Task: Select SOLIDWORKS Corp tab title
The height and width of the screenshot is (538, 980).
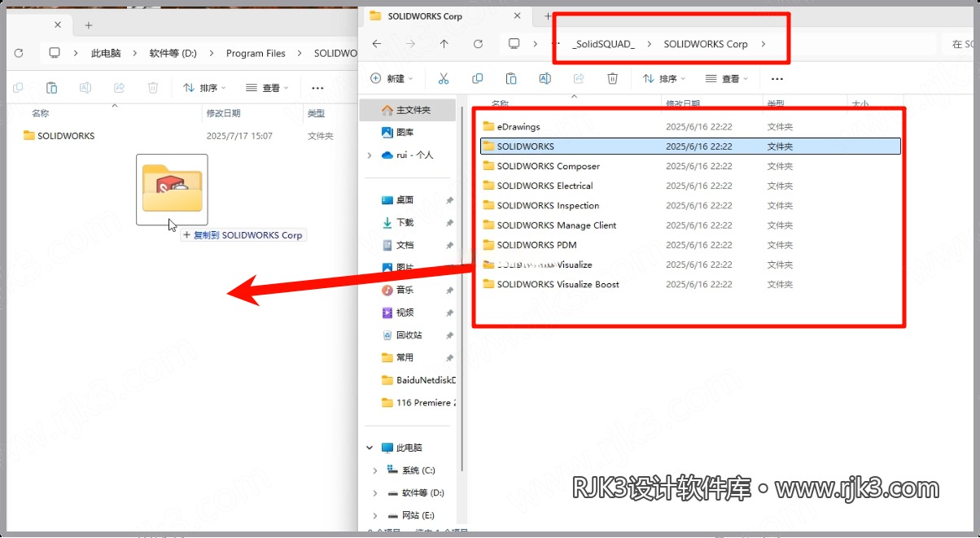Action: [425, 16]
